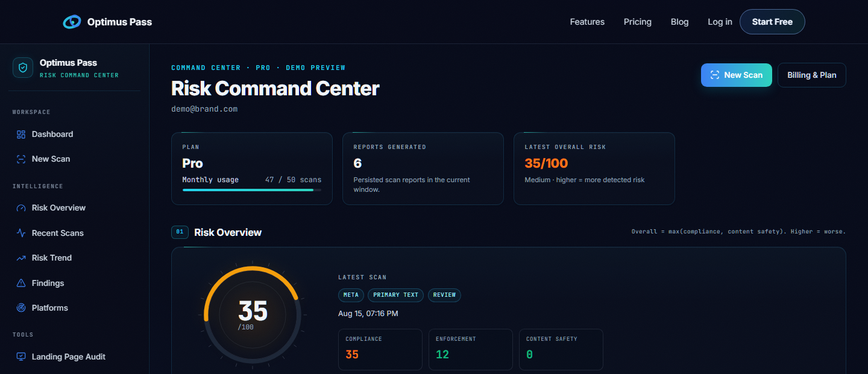Viewport: 868px width, 374px height.
Task: Click the Risk Overview gauge icon
Action: [21, 208]
